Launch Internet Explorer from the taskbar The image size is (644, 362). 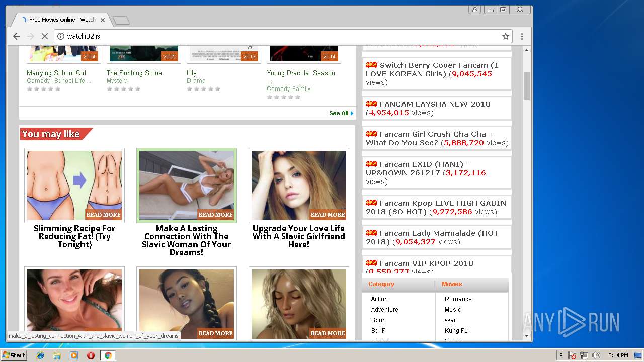[40, 355]
